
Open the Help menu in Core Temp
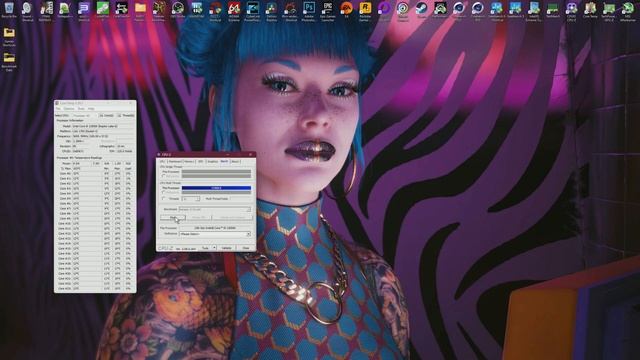click(x=91, y=109)
